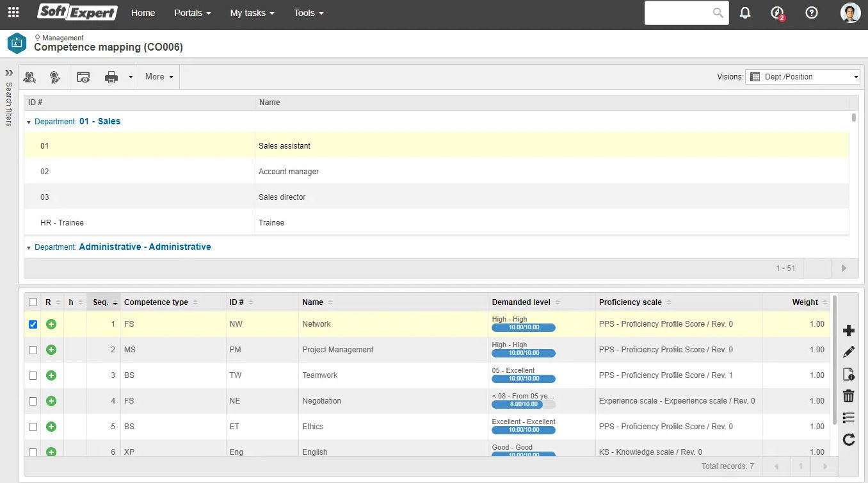
Task: Delete selected competence via the trash icon
Action: tap(848, 396)
